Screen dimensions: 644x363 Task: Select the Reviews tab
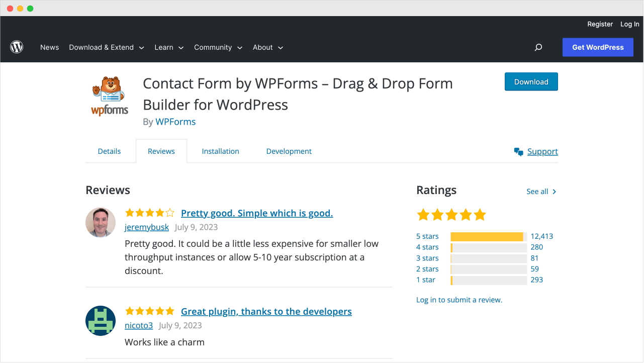pyautogui.click(x=161, y=151)
